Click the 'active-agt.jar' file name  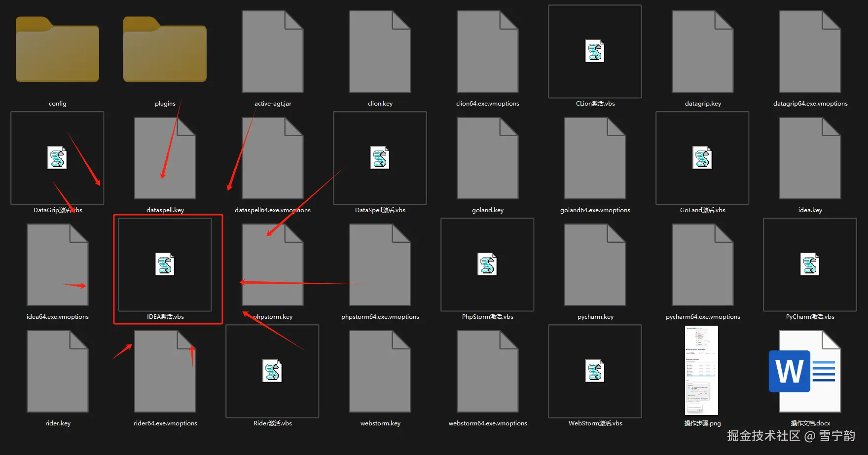(x=273, y=104)
